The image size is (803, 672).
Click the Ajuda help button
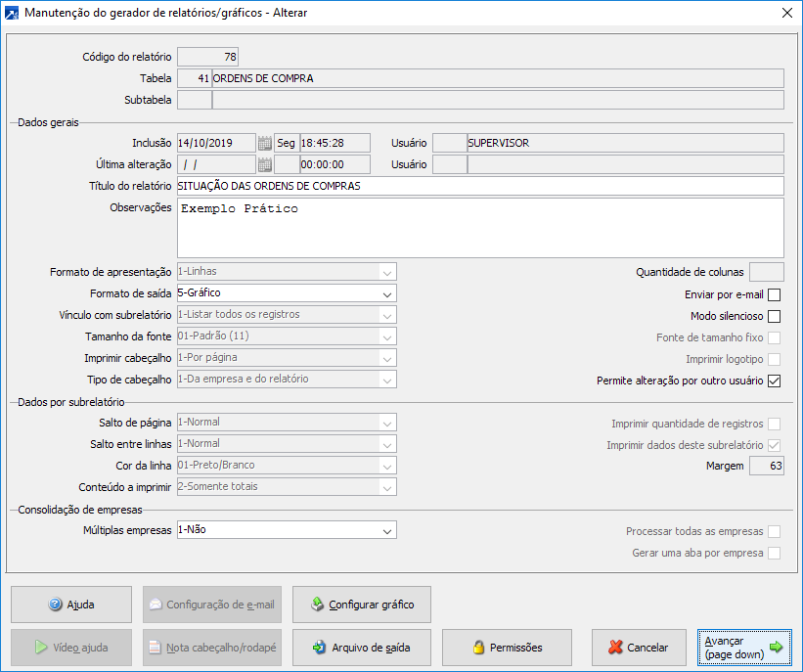click(70, 605)
